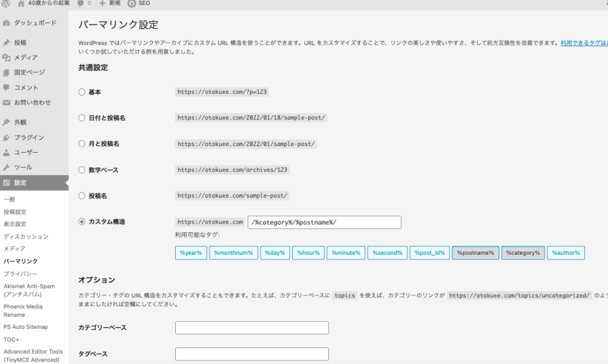Go to ディスカッション settings submenu
This screenshot has width=608, height=364.
click(x=26, y=236)
